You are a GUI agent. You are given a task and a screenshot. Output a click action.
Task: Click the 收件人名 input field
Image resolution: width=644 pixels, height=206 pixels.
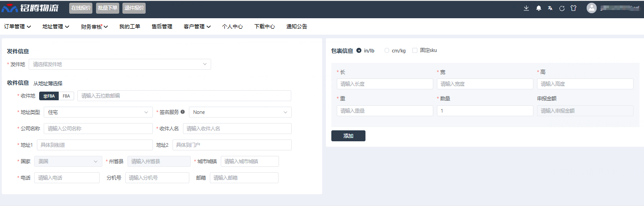(x=237, y=129)
